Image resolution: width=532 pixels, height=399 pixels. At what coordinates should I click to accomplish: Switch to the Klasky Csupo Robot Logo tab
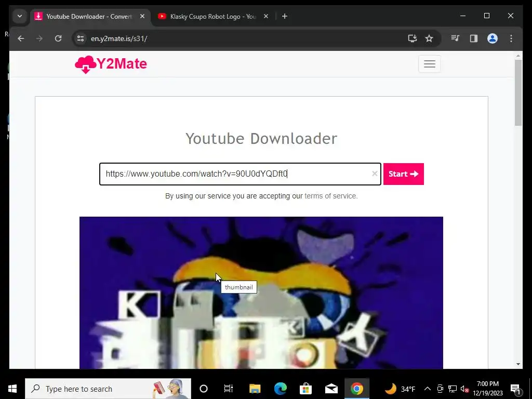click(212, 16)
